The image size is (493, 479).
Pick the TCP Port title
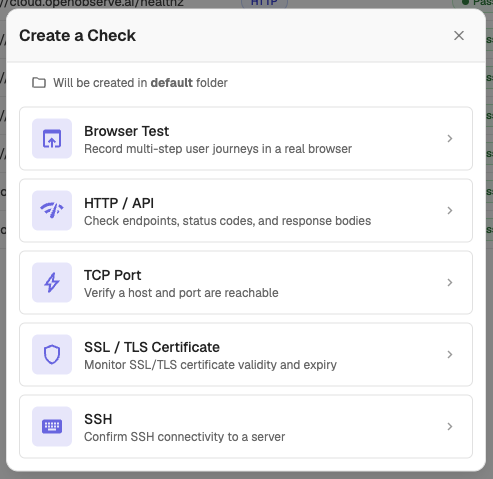tap(113, 275)
